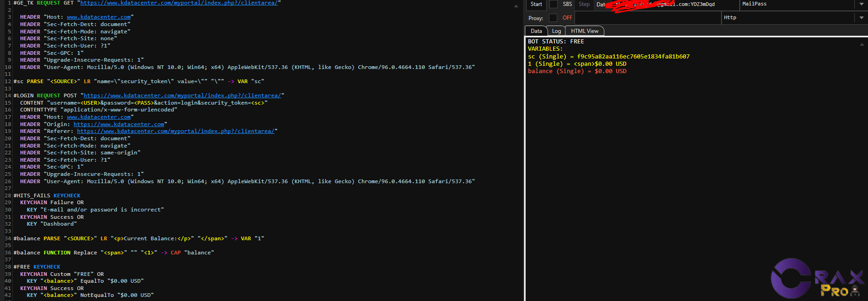Click the "E-mail and/or password is incorrect" key line
Viewport: 868px width, 301px height.
95,210
